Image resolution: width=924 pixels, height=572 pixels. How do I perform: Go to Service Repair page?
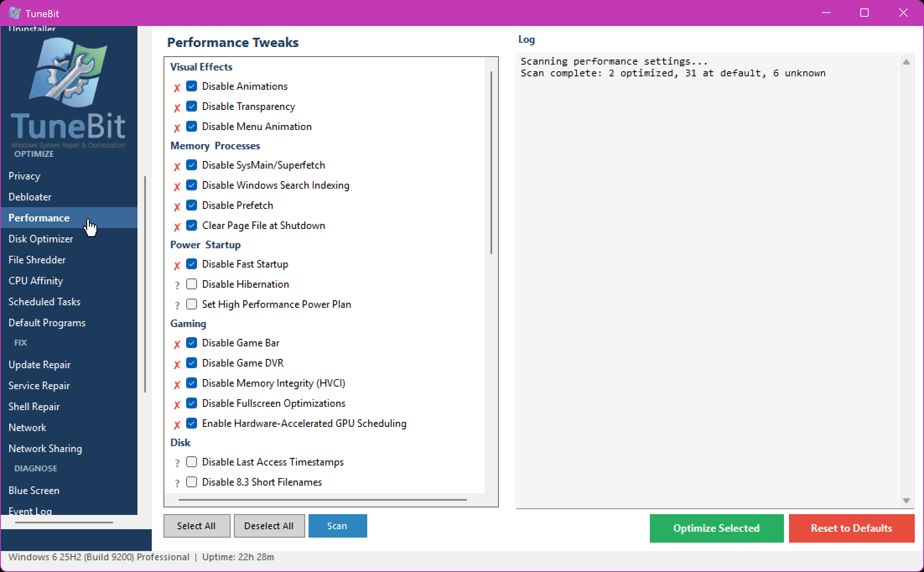[x=69, y=385]
